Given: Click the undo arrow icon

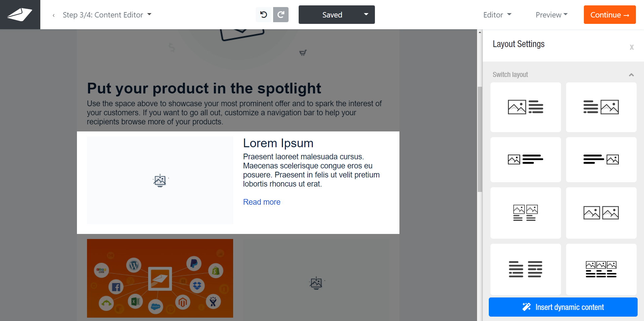Looking at the screenshot, I should 263,14.
